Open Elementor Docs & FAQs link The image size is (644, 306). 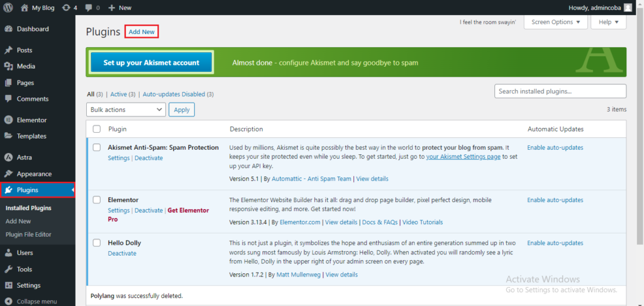pyautogui.click(x=380, y=222)
